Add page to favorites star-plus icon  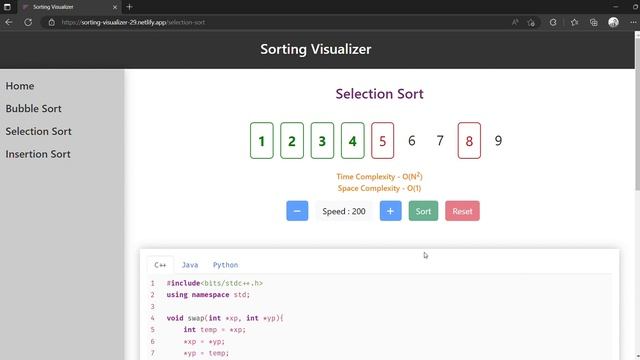pos(531,22)
